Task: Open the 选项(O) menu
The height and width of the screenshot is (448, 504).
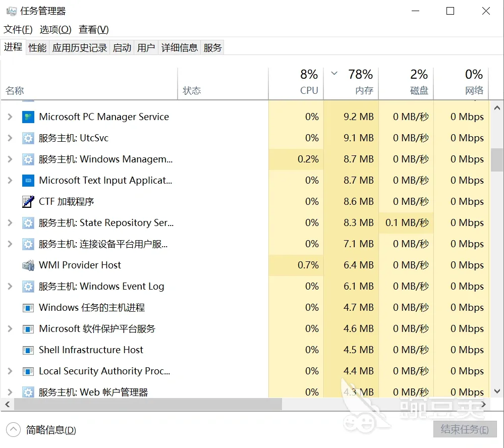Action: click(55, 30)
